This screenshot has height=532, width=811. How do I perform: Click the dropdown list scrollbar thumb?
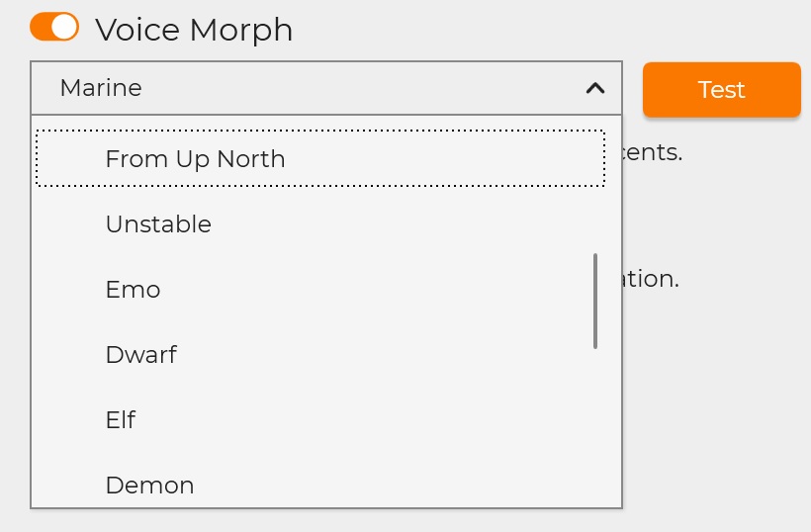point(595,301)
